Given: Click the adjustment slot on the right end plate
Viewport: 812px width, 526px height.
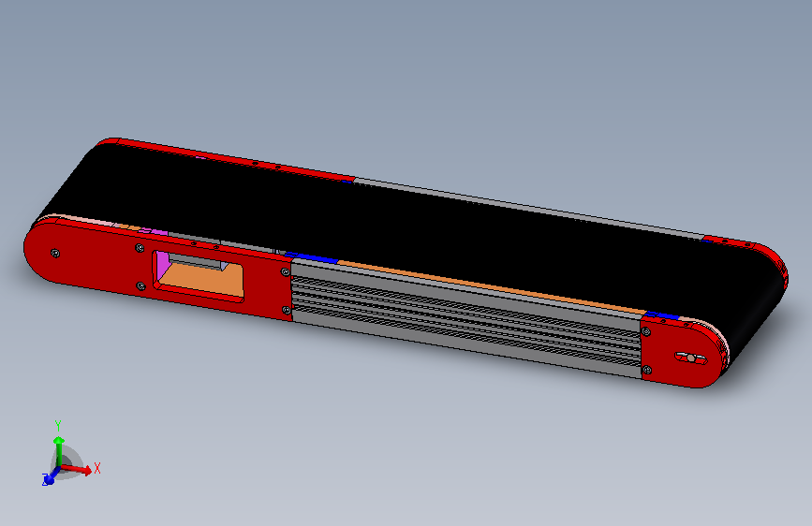Looking at the screenshot, I should pyautogui.click(x=691, y=358).
